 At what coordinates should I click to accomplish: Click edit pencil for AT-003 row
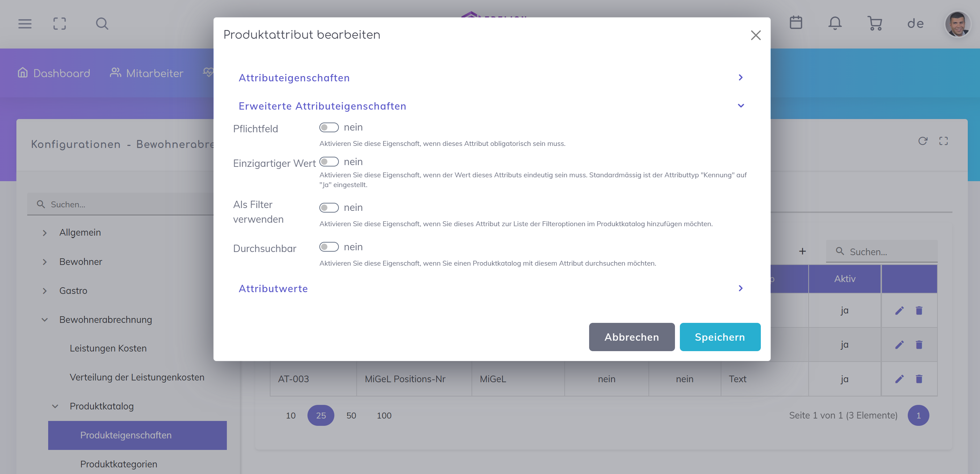tap(899, 379)
